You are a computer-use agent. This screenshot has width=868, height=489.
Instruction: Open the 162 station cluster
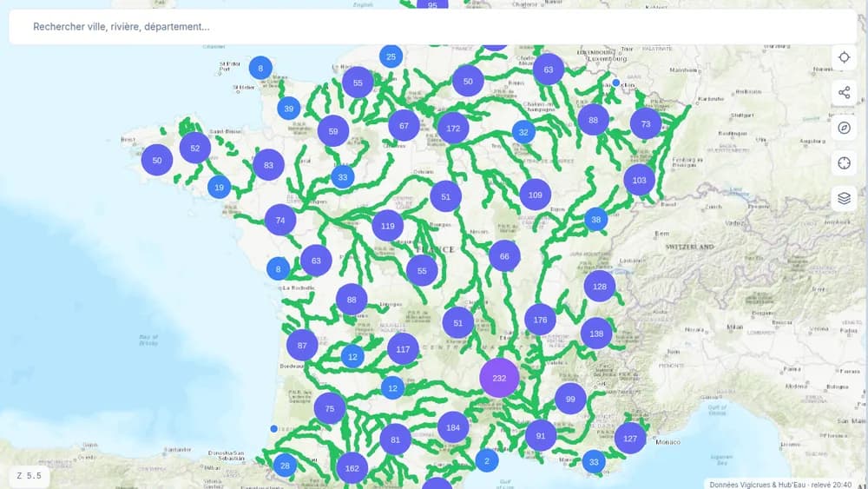pyautogui.click(x=352, y=468)
